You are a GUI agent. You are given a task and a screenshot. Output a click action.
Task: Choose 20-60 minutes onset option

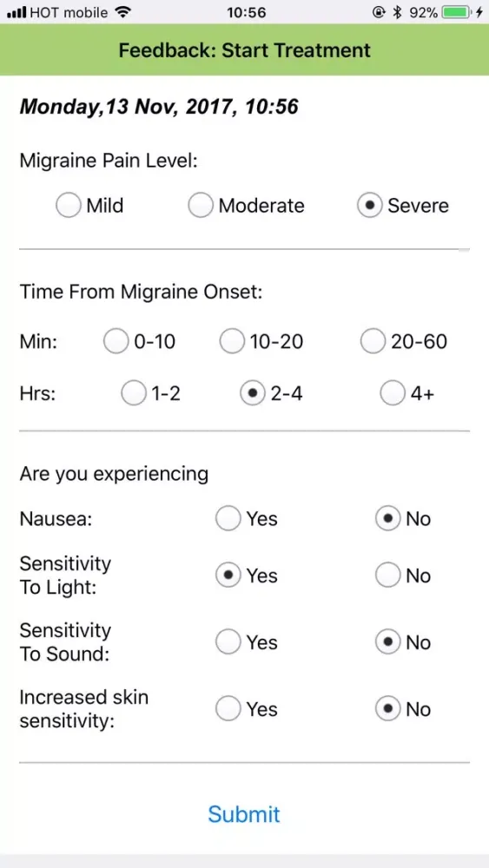pyautogui.click(x=373, y=341)
